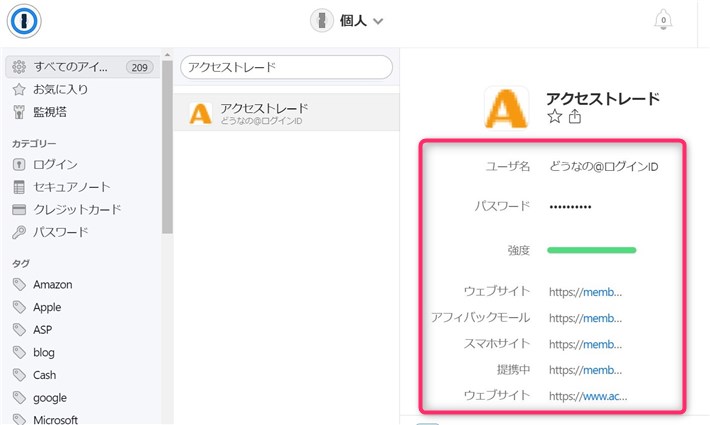
Task: Filter by Cash tag
Action: pyautogui.click(x=44, y=375)
